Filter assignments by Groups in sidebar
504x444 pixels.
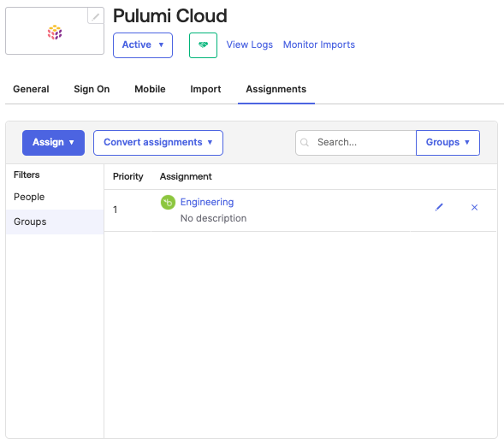pyautogui.click(x=55, y=222)
